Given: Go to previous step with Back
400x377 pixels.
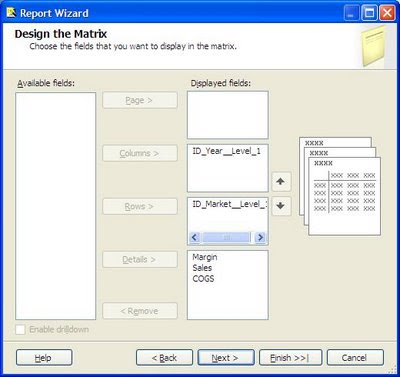Looking at the screenshot, I should click(x=164, y=358).
